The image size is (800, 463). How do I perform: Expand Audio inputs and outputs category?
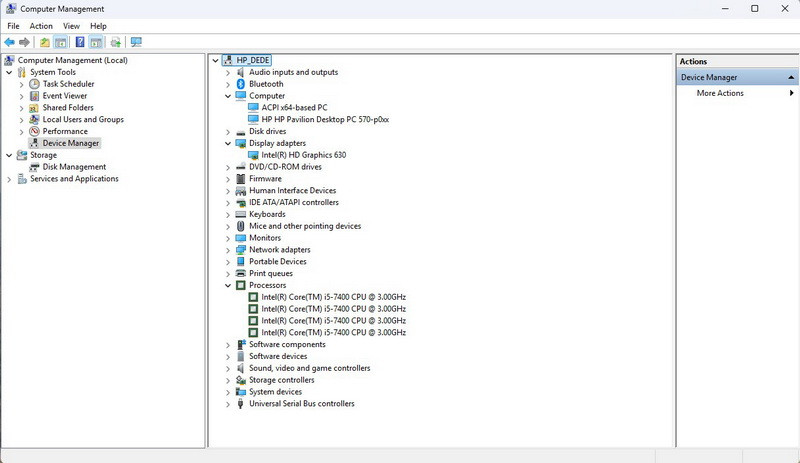tap(228, 72)
